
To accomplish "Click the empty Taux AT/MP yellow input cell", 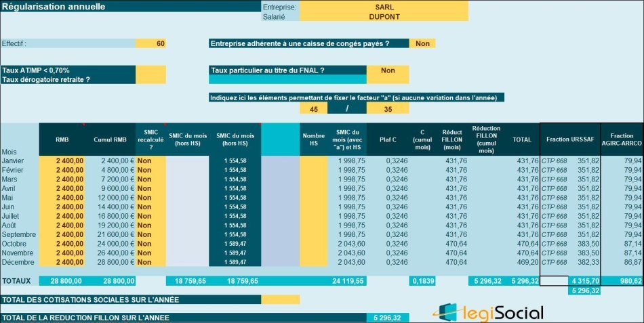I will coord(150,70).
